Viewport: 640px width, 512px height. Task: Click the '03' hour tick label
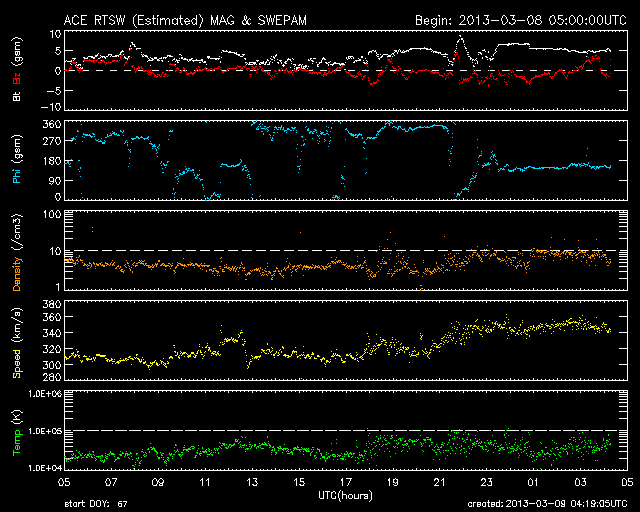coord(580,482)
